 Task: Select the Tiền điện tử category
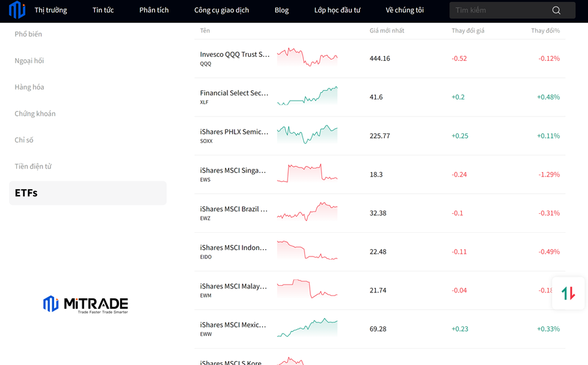pos(33,166)
